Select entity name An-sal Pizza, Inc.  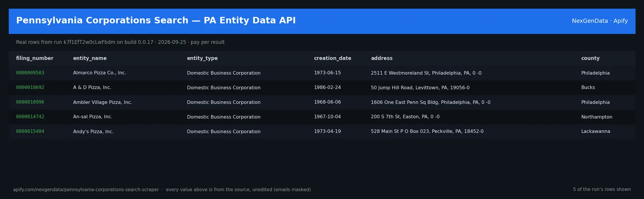tap(93, 117)
